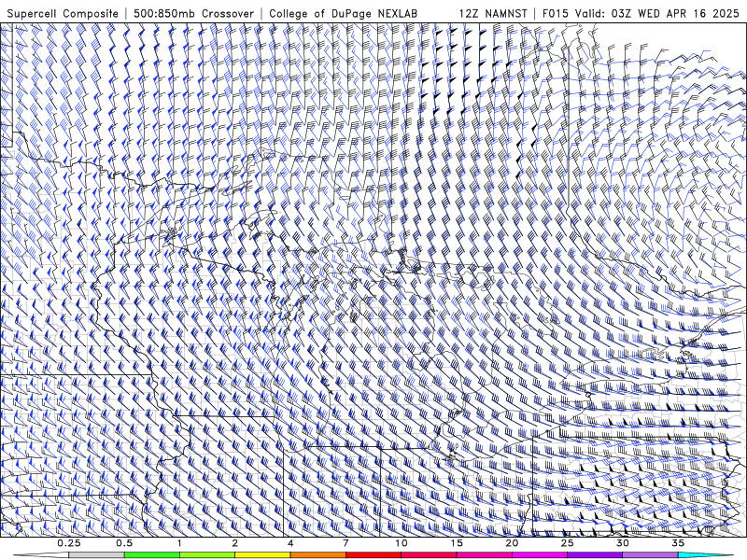Click the scale label '1'
This screenshot has height=560, width=747.
[x=179, y=543]
